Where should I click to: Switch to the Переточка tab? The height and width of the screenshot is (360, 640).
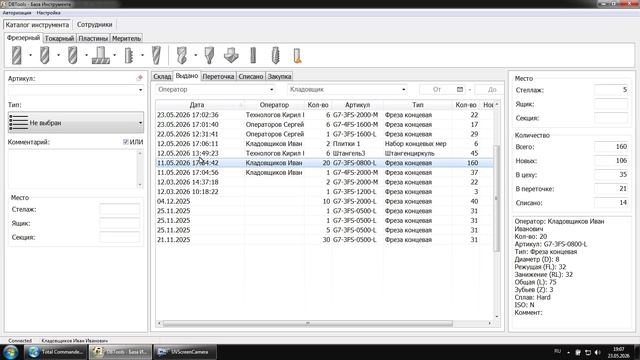(218, 76)
